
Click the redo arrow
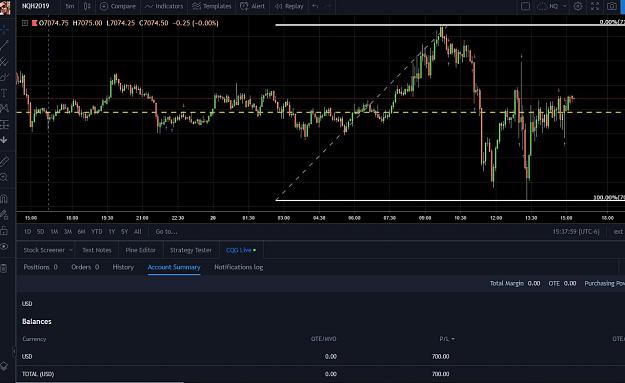pos(328,6)
